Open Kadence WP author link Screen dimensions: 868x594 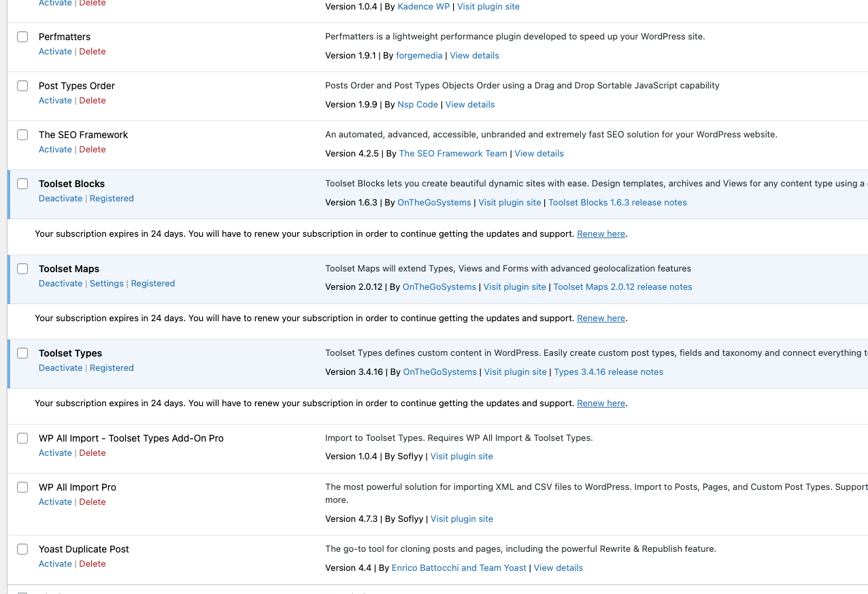pos(424,7)
